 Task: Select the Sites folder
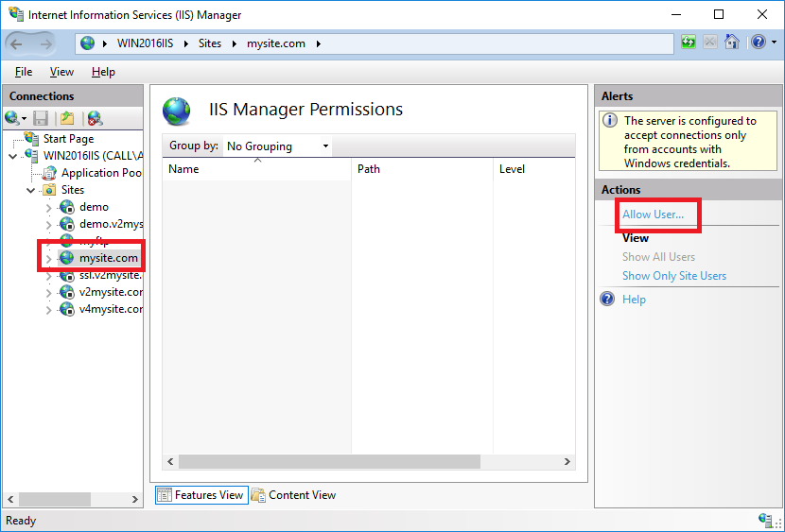pos(73,190)
